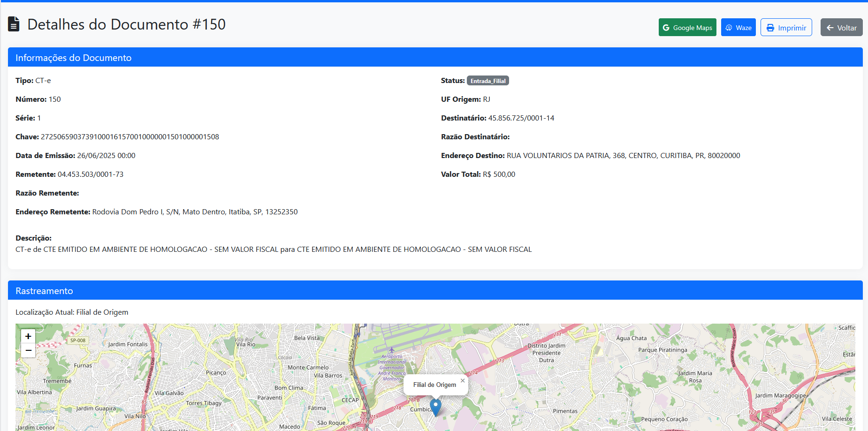Open the route in Google Maps

[687, 27]
